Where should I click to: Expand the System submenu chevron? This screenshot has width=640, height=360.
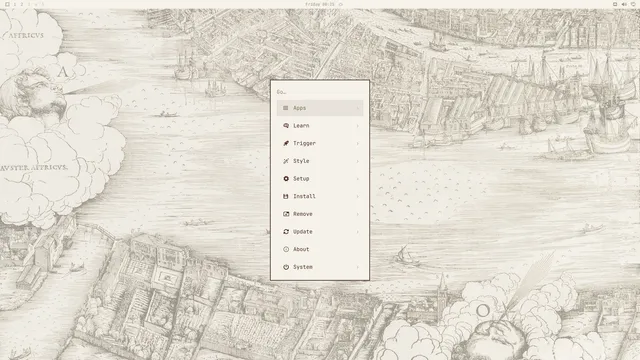358,267
